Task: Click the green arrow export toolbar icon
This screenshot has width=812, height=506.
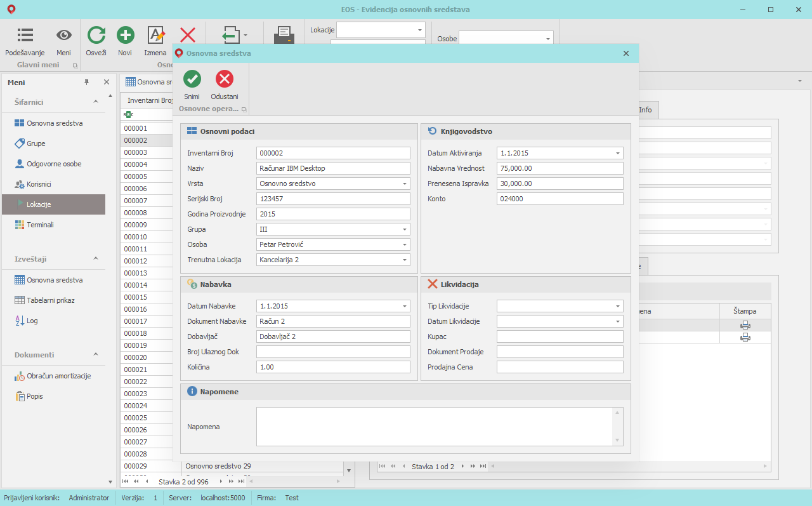Action: click(x=230, y=35)
